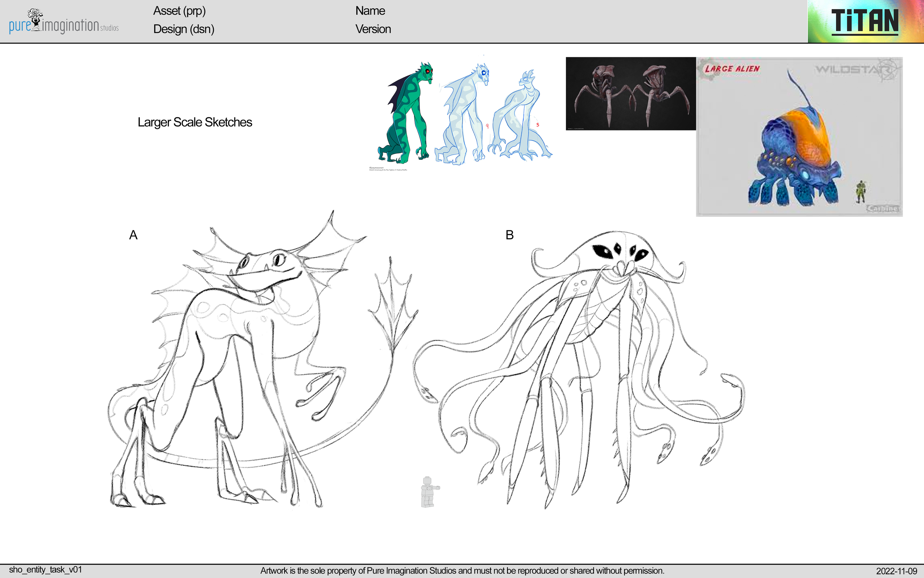Click the letter A sketch label
This screenshot has height=578, width=924.
coord(133,235)
